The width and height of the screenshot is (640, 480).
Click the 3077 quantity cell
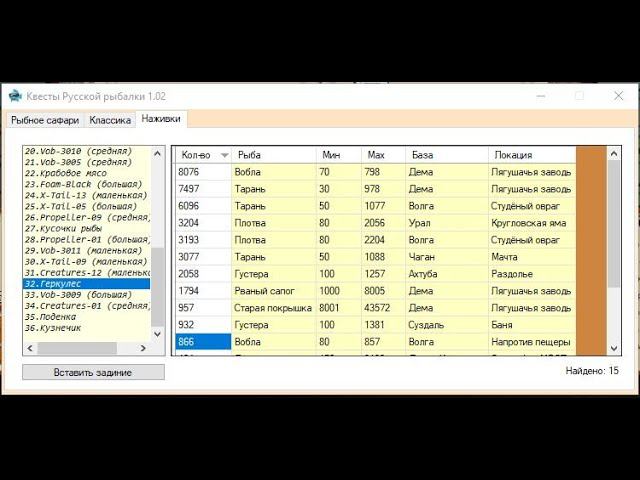[x=203, y=257]
